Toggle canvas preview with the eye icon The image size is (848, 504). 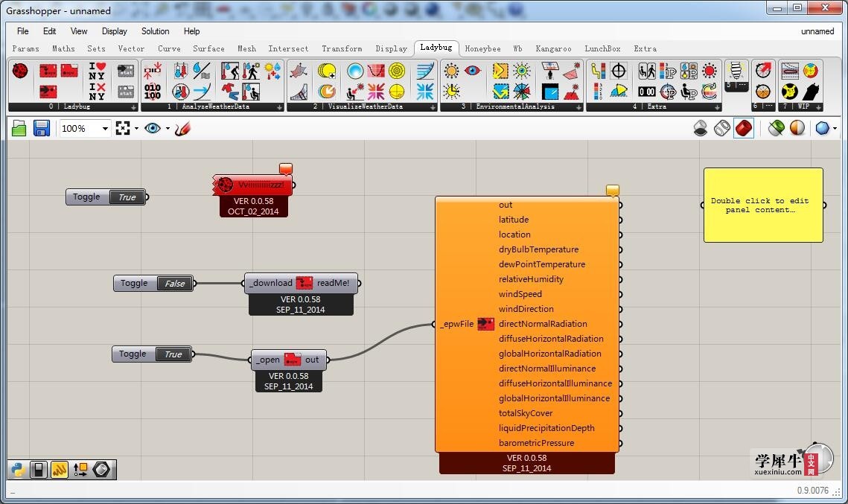(153, 128)
